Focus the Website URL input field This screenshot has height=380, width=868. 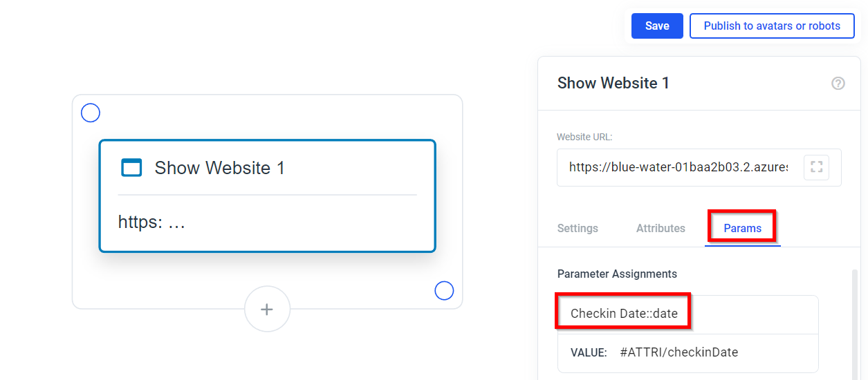(x=678, y=167)
